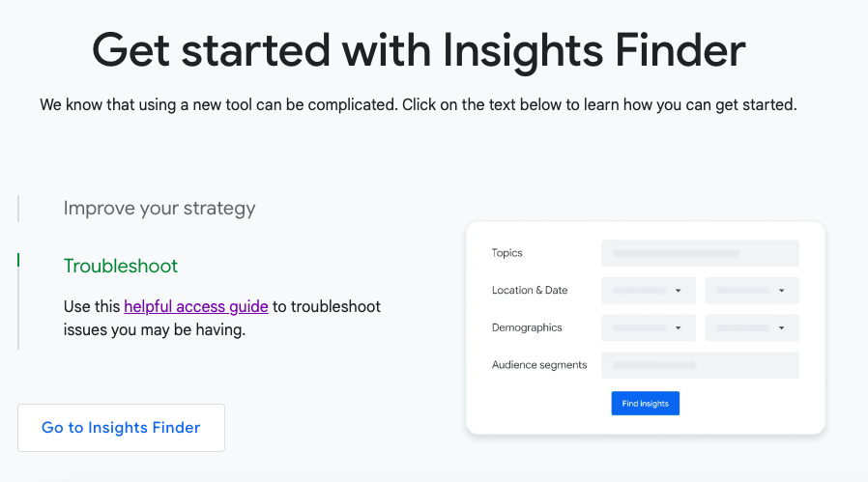Click the Topics label
The height and width of the screenshot is (482, 868).
[507, 253]
